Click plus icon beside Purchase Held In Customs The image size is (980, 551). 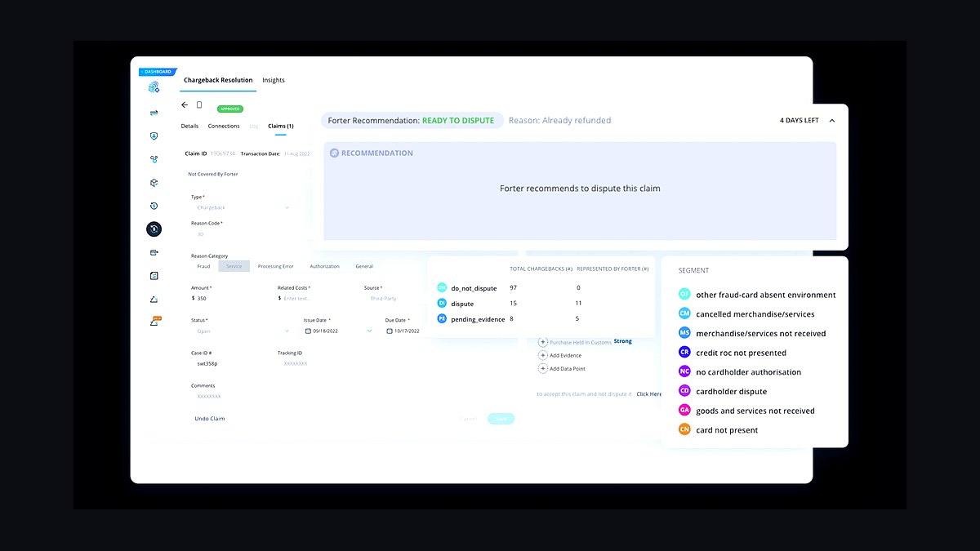(543, 342)
